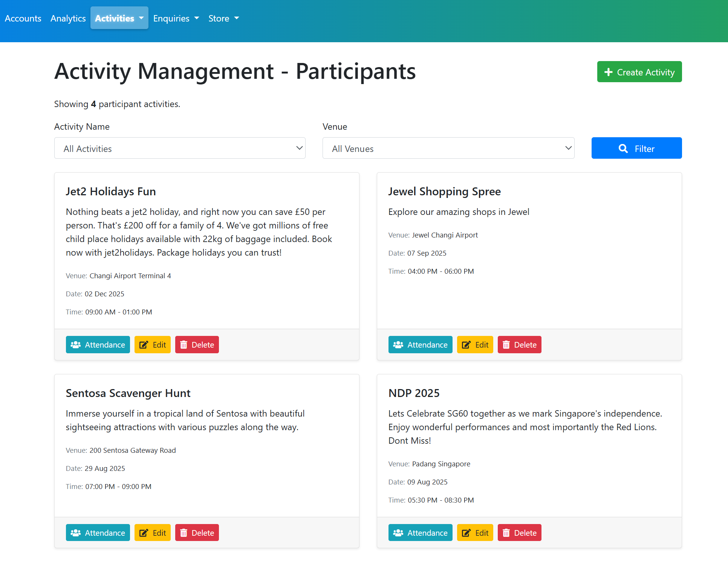Viewport: 728px width, 564px height.
Task: Click pencil edit icon for Jewel Shopping Spree
Action: [466, 345]
